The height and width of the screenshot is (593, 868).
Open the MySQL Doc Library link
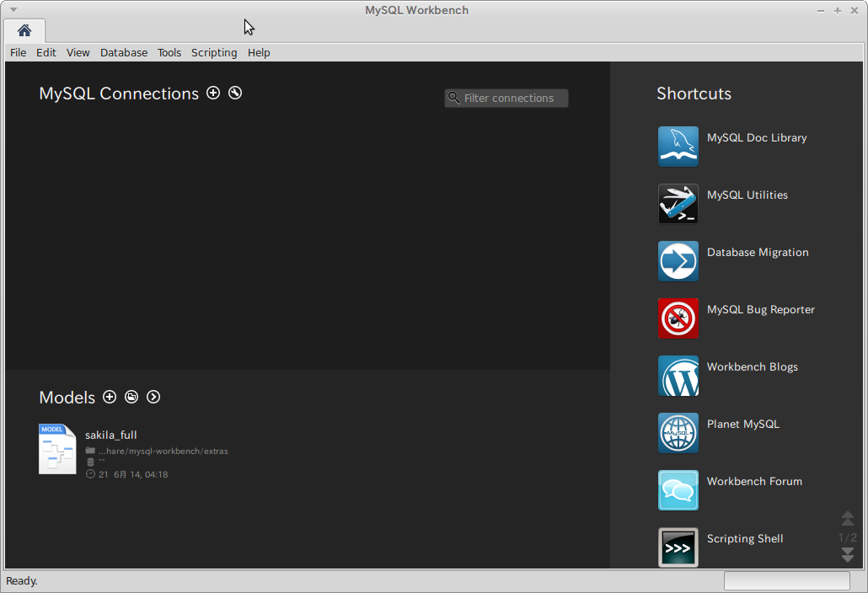(757, 138)
